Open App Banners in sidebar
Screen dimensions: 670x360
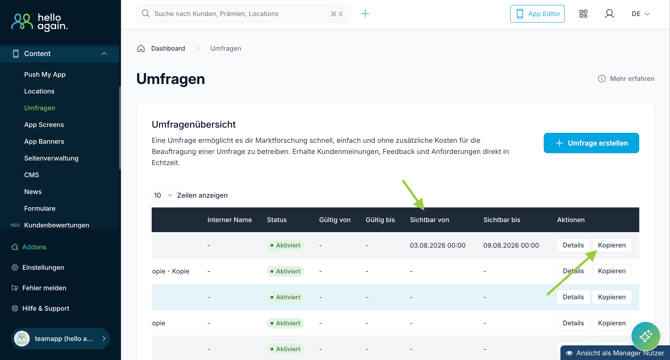44,141
